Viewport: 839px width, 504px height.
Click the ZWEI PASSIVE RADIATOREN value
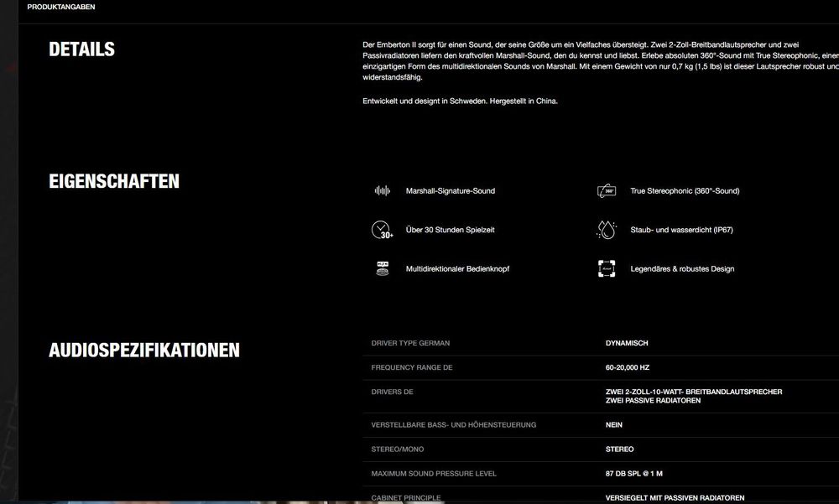[x=653, y=401]
